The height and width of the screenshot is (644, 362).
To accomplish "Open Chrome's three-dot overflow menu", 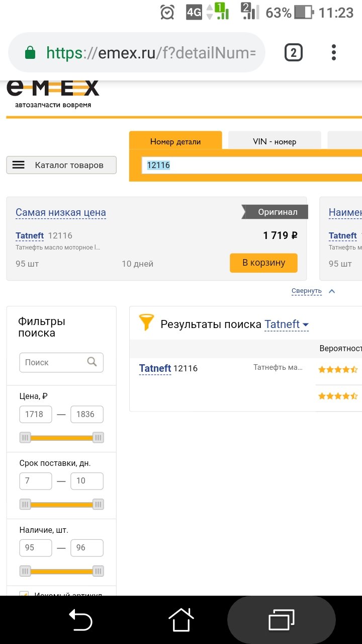I will click(x=334, y=52).
